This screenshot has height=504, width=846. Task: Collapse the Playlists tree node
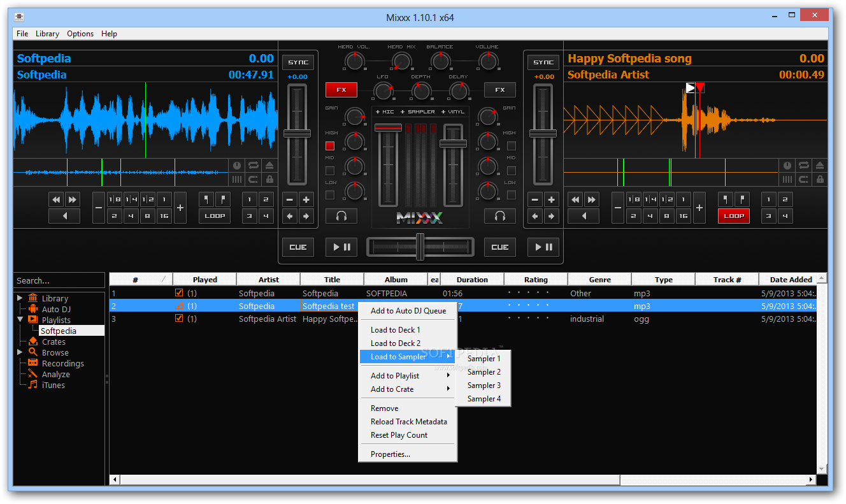20,319
